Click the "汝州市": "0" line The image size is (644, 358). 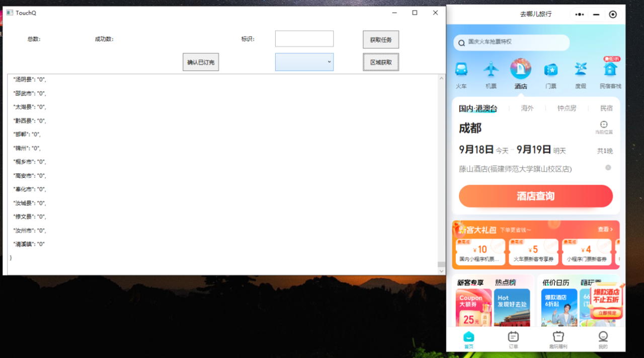(x=30, y=230)
